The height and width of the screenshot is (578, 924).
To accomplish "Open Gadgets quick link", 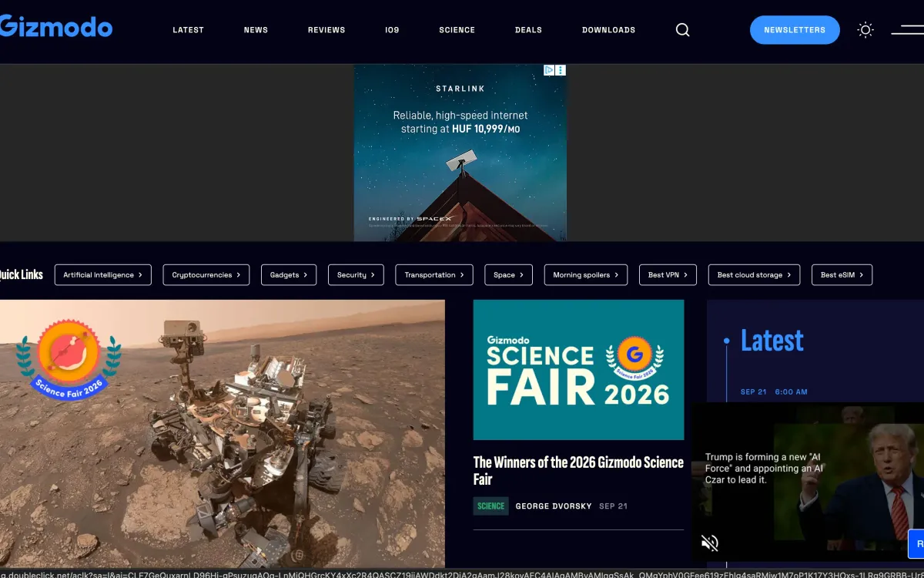I will coord(289,275).
